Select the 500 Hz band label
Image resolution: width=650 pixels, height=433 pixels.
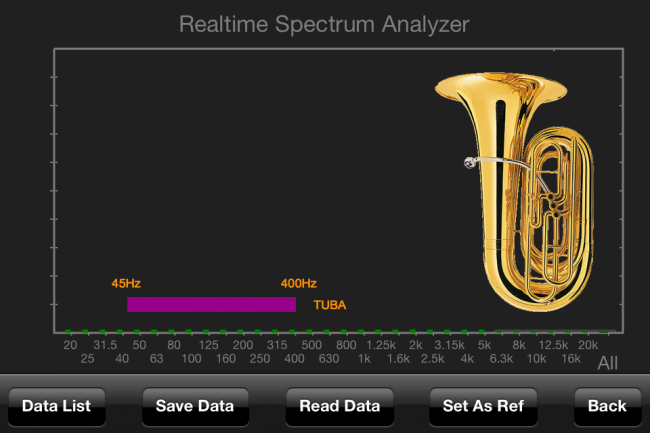click(x=311, y=345)
